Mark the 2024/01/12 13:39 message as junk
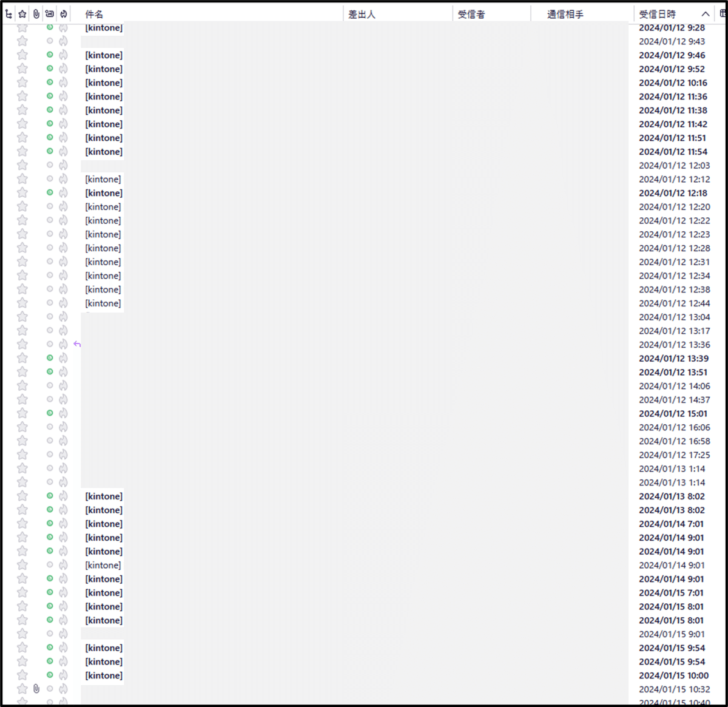This screenshot has height=707, width=728. [63, 358]
